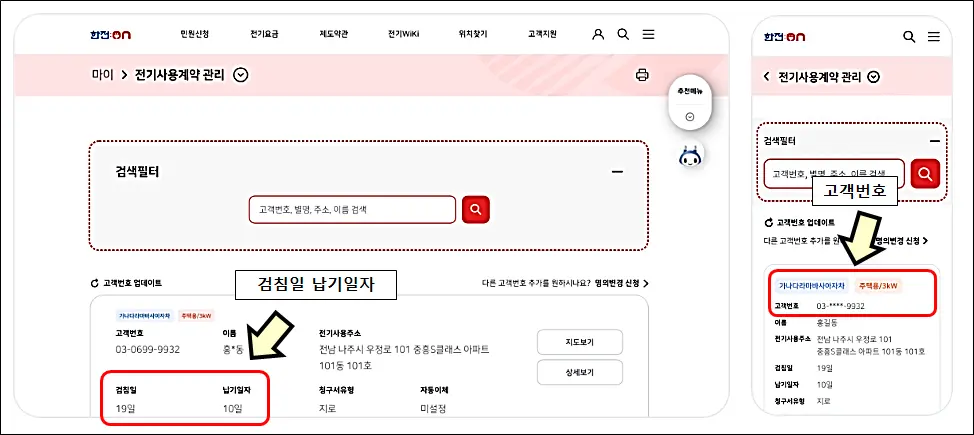Open the hamburger menu in desktop header

(x=649, y=35)
